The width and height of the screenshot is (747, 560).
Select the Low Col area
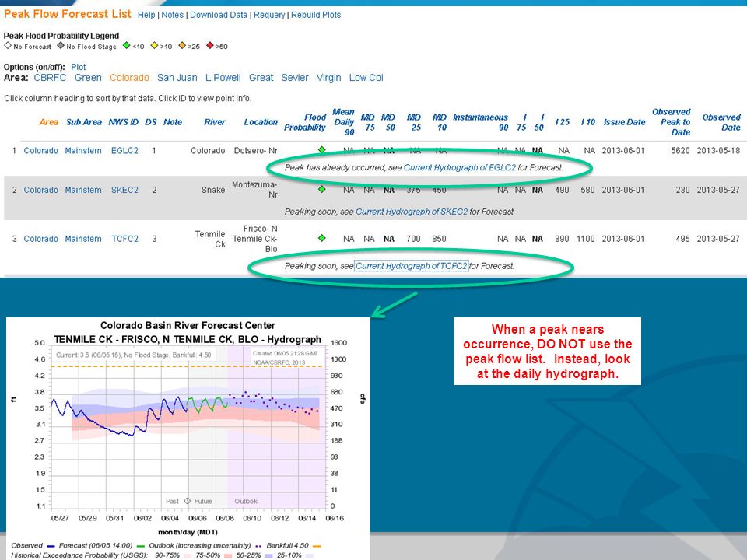(x=366, y=78)
